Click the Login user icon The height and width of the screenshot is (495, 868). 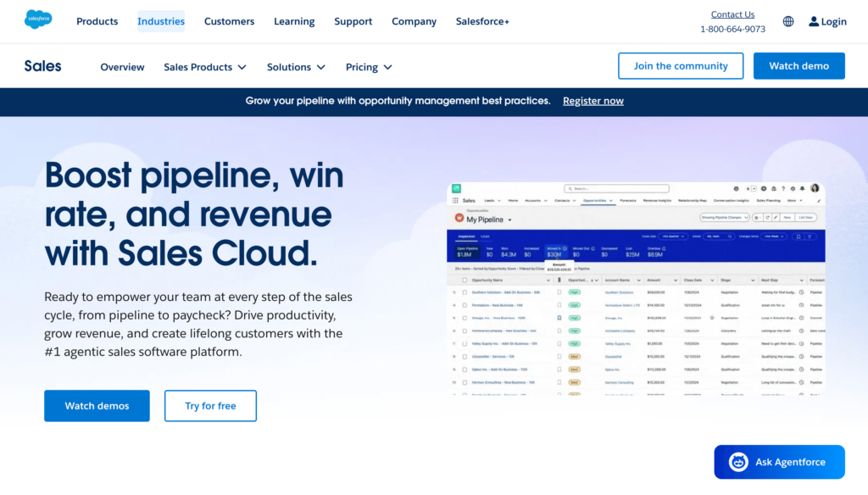pos(813,21)
